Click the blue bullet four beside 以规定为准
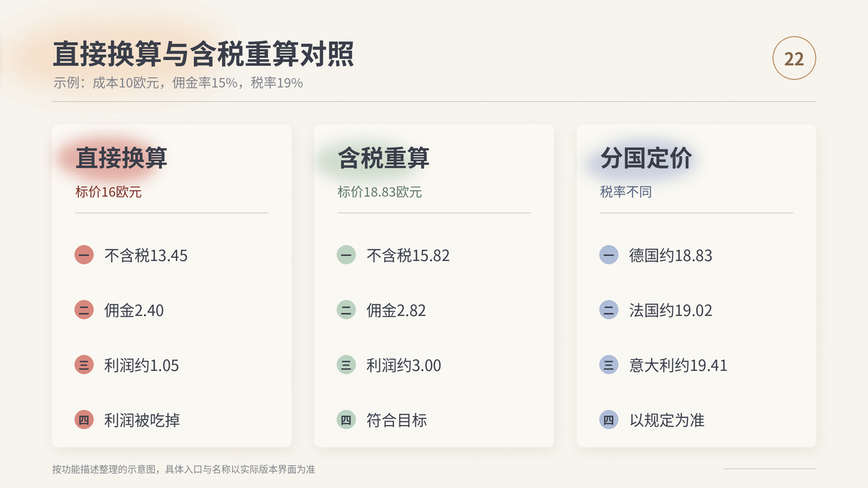Screen dimensions: 868x488 click(x=609, y=420)
